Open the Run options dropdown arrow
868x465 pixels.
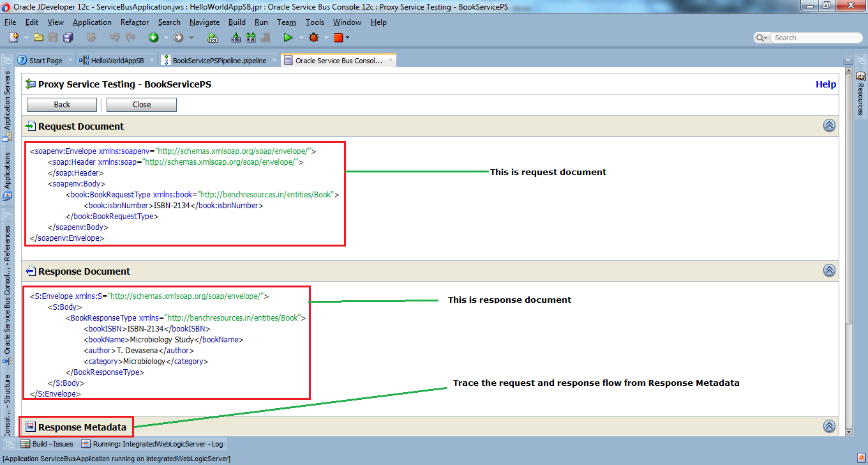(300, 38)
